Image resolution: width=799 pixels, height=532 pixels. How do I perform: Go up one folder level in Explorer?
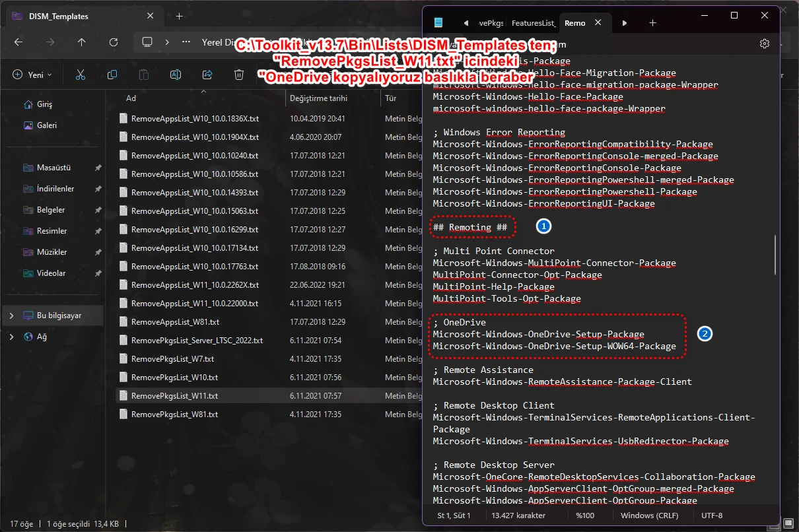[x=82, y=42]
